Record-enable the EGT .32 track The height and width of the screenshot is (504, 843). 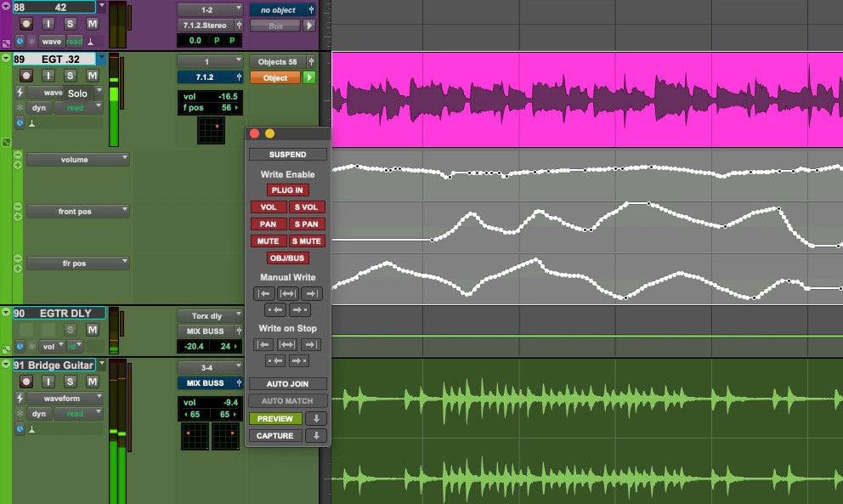[26, 76]
